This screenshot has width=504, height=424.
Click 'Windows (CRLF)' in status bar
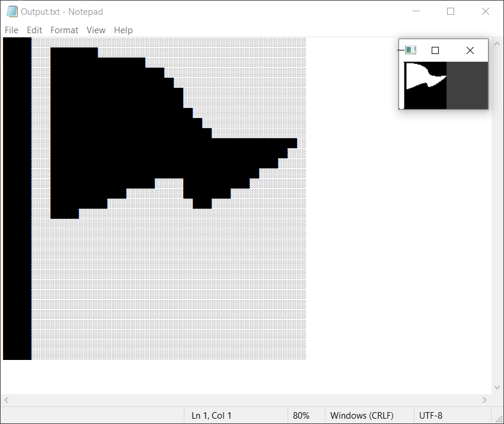point(362,416)
